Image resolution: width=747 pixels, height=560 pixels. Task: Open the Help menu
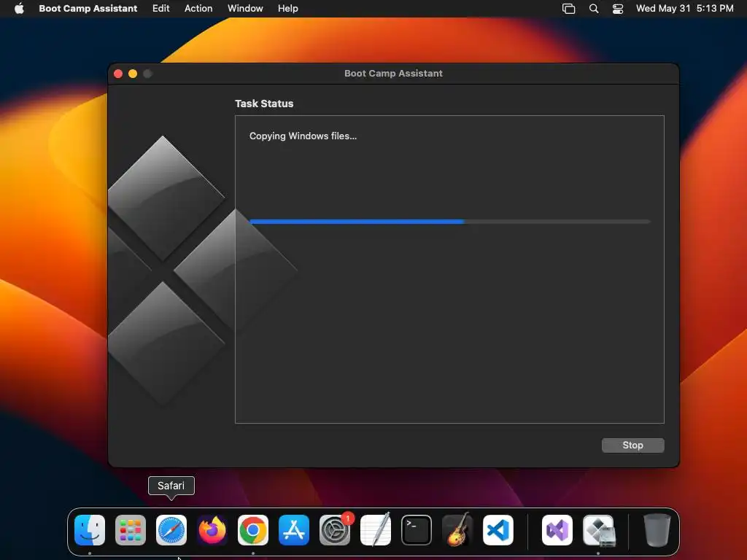pos(287,9)
